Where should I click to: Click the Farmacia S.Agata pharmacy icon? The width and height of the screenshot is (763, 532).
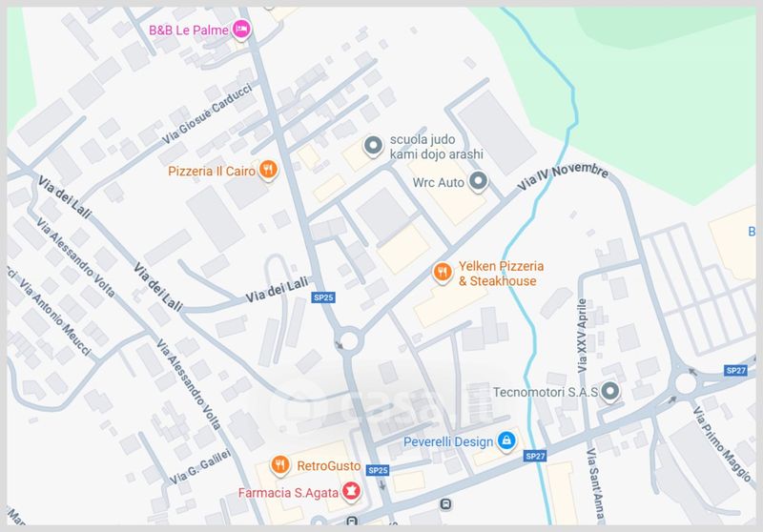(x=350, y=492)
